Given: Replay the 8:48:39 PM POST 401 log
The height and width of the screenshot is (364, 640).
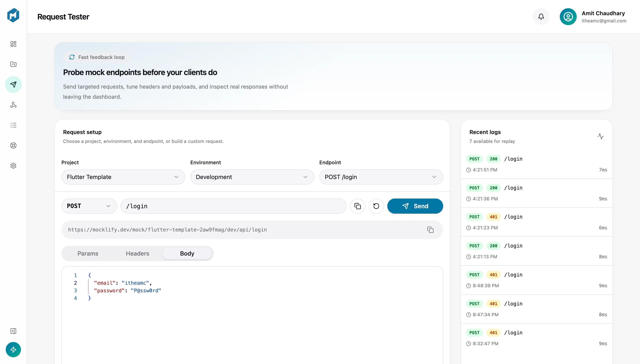Looking at the screenshot, I should click(536, 280).
